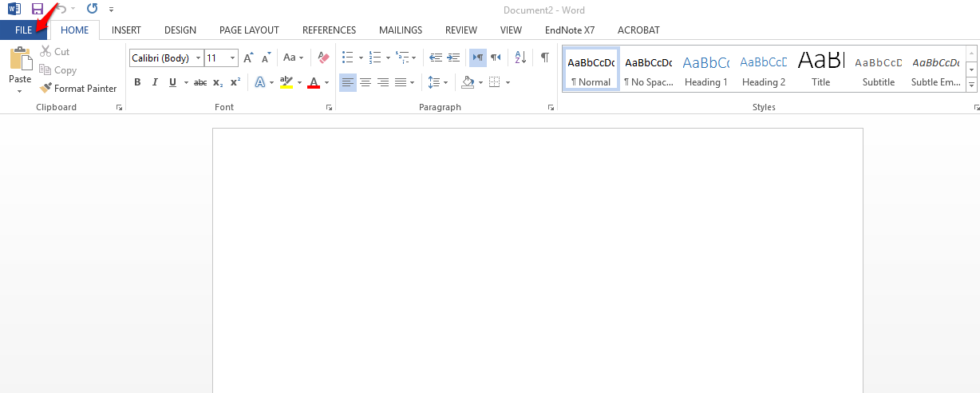Click the Center alignment icon

point(366,82)
